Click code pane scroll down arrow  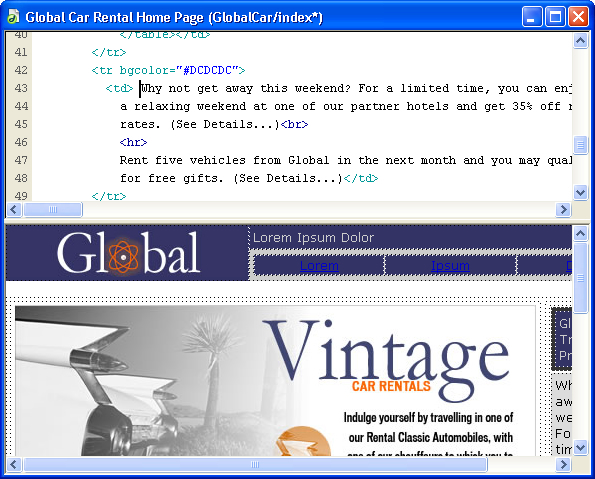pos(580,192)
